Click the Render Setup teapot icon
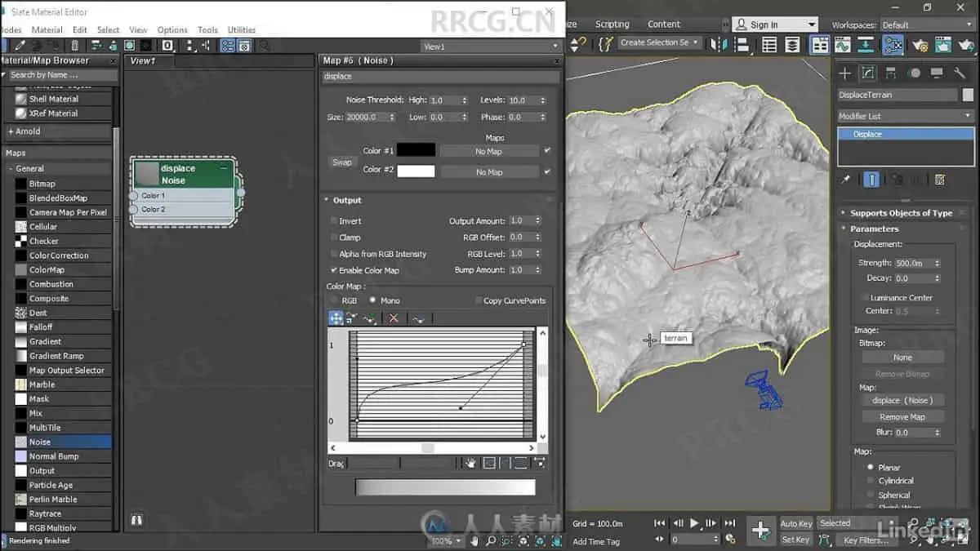980x551 pixels. pos(920,44)
